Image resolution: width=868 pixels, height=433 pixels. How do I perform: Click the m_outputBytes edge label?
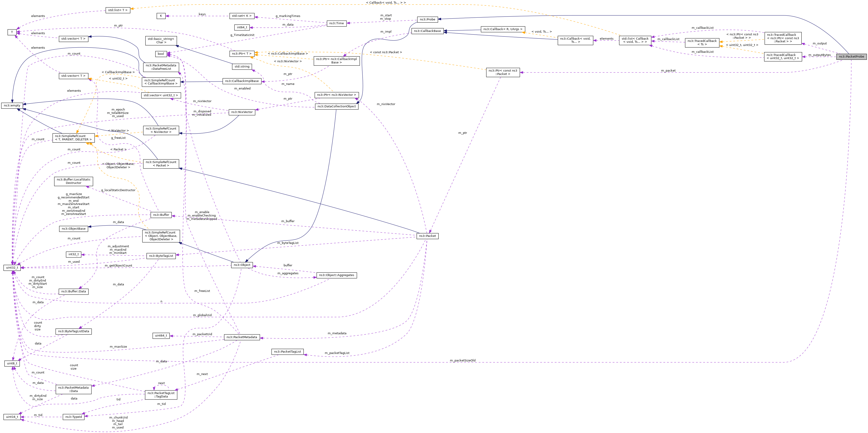(x=820, y=55)
